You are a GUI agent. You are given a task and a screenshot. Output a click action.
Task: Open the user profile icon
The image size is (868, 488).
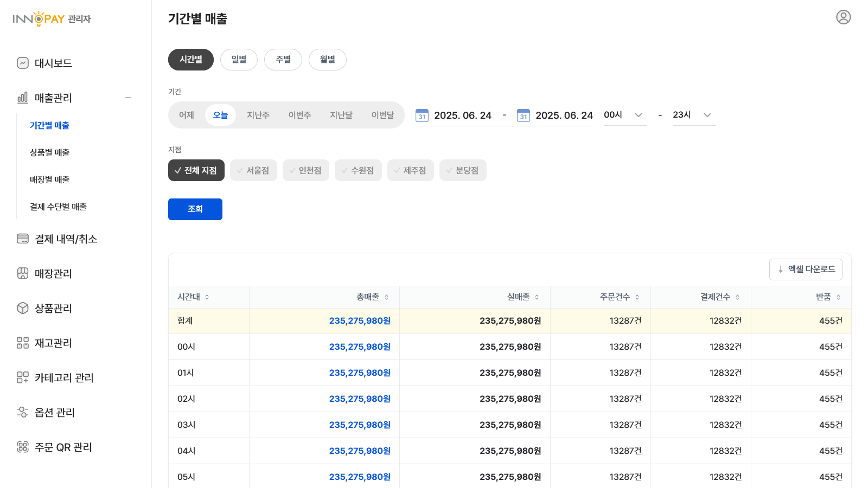pos(843,17)
